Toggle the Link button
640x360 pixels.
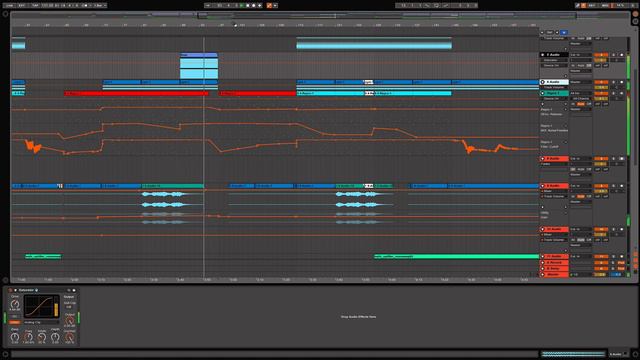pos(9,5)
